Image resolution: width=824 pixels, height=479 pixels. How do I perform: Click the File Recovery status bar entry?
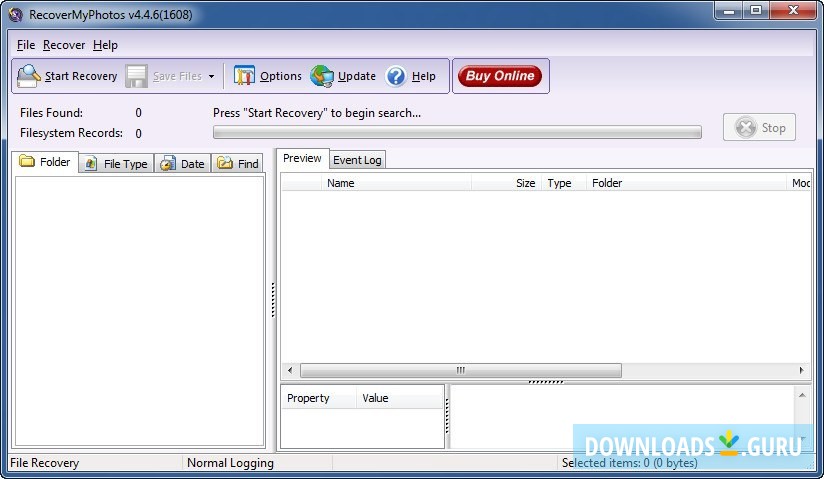click(x=45, y=463)
